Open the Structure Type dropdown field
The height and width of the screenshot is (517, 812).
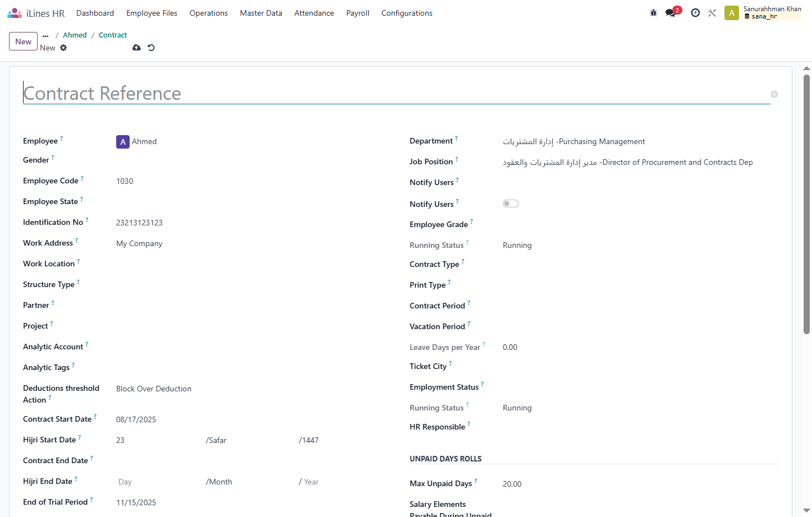tap(254, 285)
